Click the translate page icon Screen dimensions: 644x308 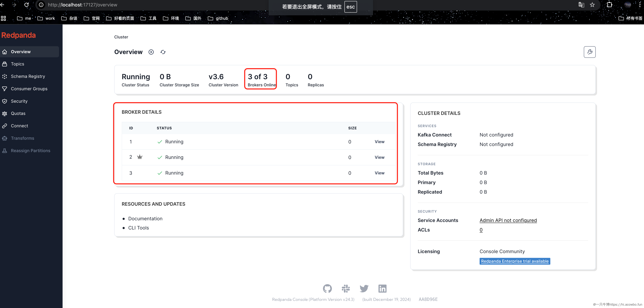point(581,5)
